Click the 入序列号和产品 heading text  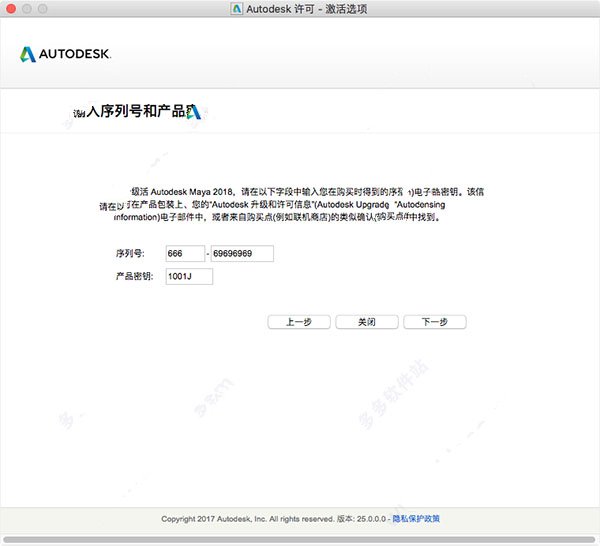click(x=136, y=111)
